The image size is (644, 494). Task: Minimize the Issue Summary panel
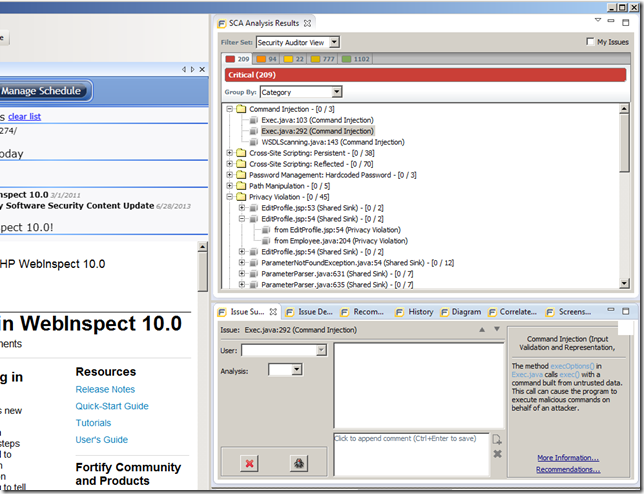611,310
